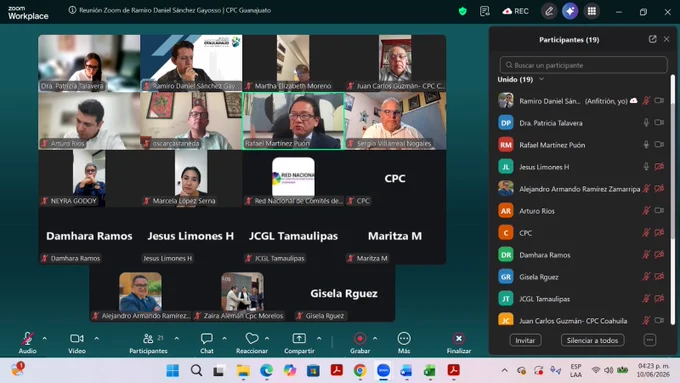This screenshot has width=680, height=383.
Task: Close the Participantes panel
Action: tap(667, 39)
